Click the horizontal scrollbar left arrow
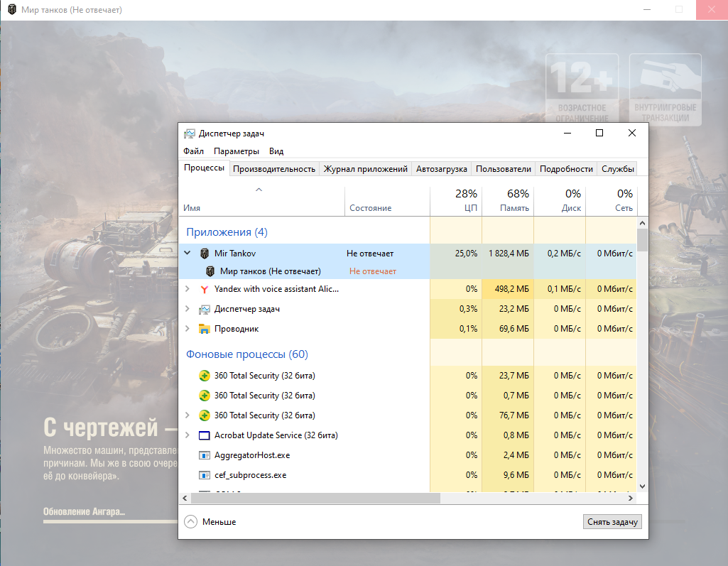 pyautogui.click(x=185, y=499)
